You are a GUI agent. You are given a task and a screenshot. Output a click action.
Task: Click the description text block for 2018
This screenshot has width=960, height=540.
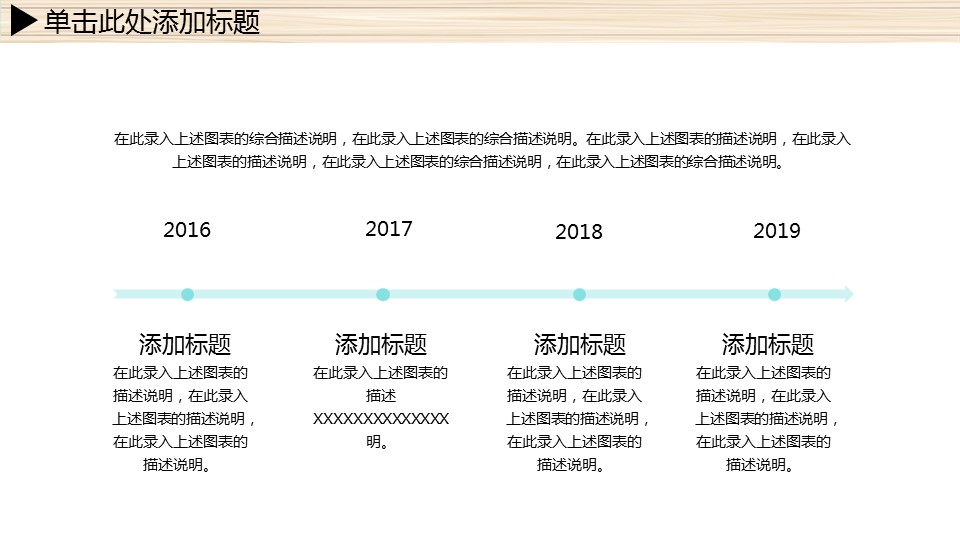[579, 419]
